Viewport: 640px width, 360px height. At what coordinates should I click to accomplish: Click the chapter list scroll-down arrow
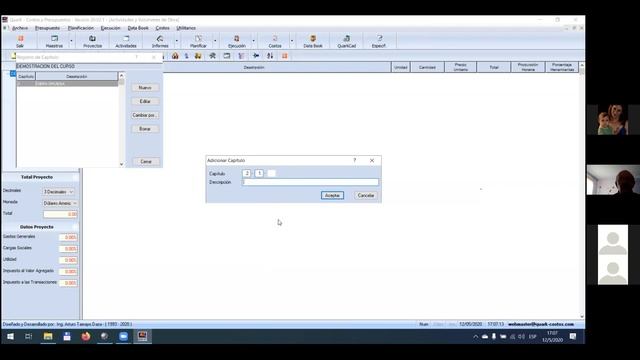coord(122,164)
